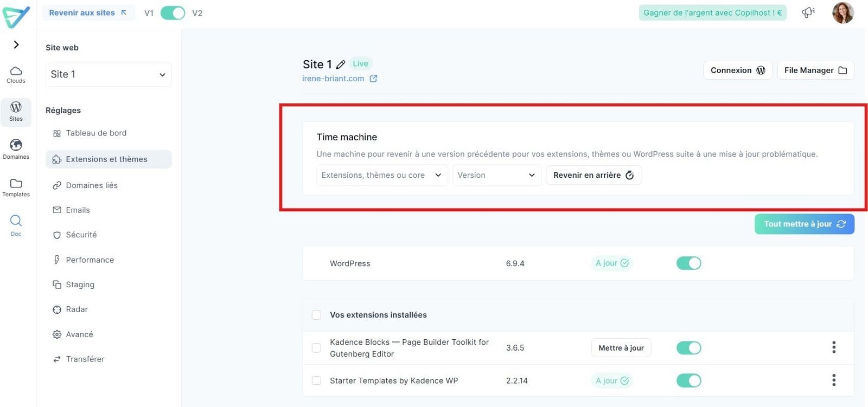This screenshot has width=868, height=407.
Task: Check the Starter Templates row checkbox
Action: (316, 381)
